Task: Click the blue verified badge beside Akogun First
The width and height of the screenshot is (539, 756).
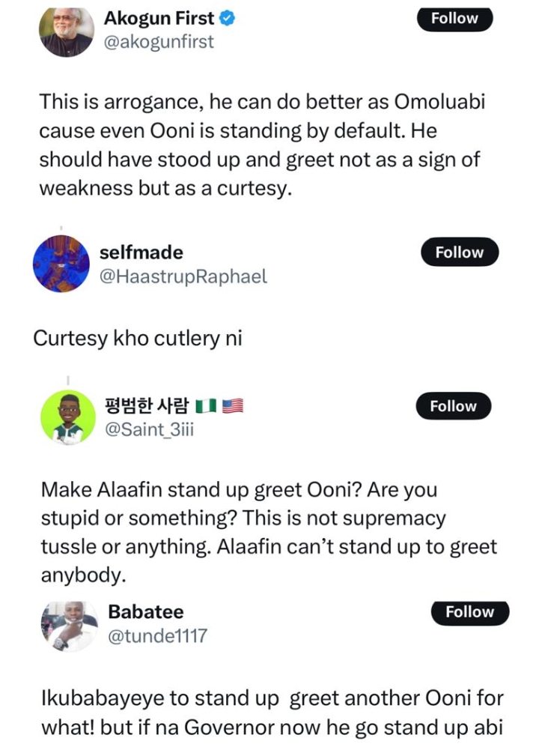Action: click(x=228, y=18)
